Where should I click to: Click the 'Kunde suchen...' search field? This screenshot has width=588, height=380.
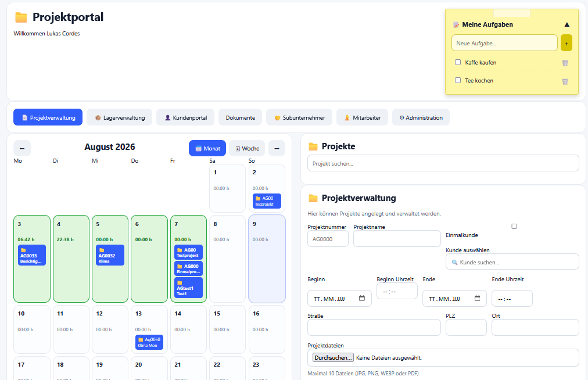(x=512, y=262)
